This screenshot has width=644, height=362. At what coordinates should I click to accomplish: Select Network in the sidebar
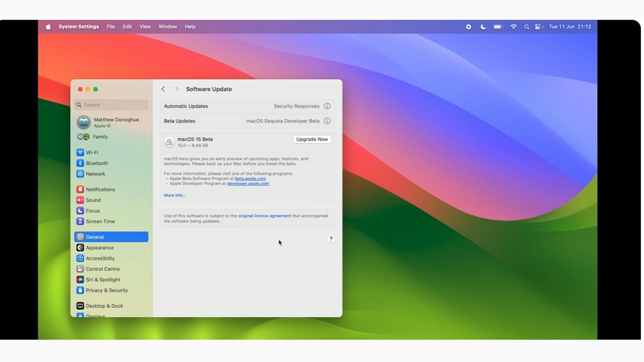pos(111,174)
